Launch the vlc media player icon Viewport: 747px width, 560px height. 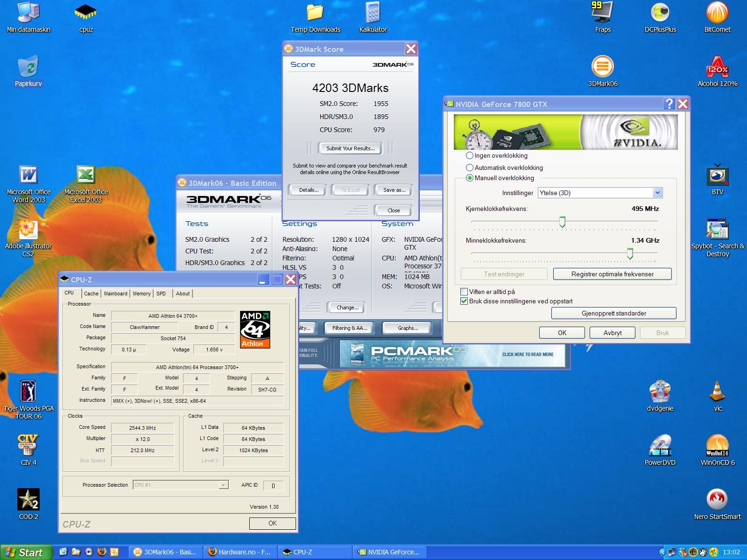pyautogui.click(x=718, y=396)
